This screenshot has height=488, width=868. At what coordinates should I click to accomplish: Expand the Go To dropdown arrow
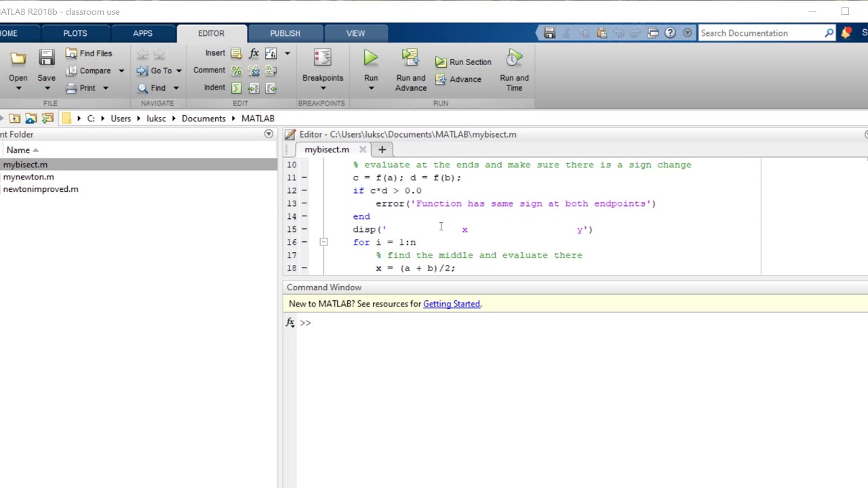click(179, 70)
